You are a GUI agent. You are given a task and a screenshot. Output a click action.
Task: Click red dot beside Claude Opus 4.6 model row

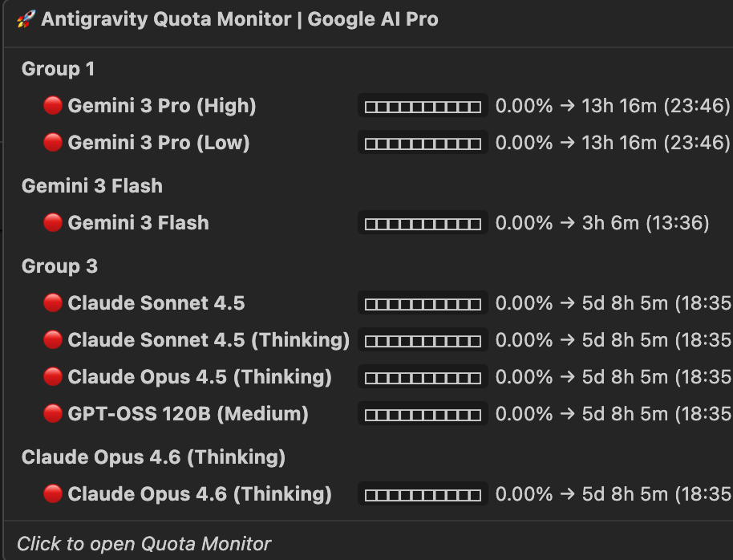pos(53,494)
